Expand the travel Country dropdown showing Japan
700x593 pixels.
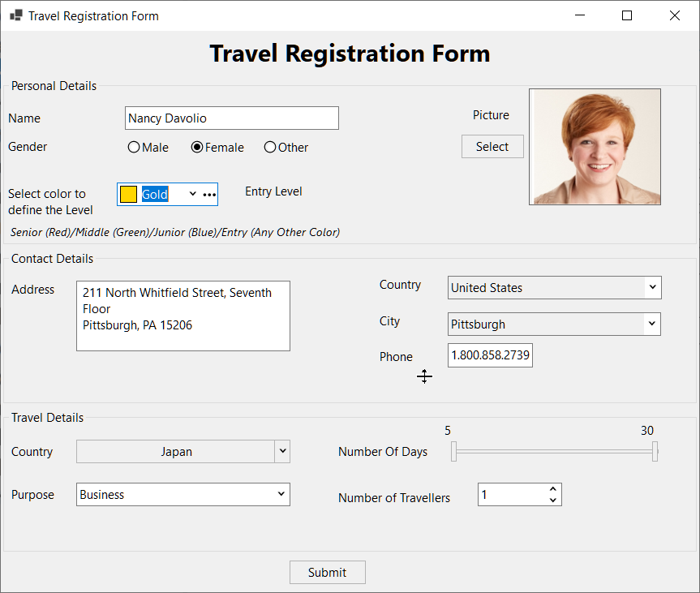pyautogui.click(x=281, y=451)
